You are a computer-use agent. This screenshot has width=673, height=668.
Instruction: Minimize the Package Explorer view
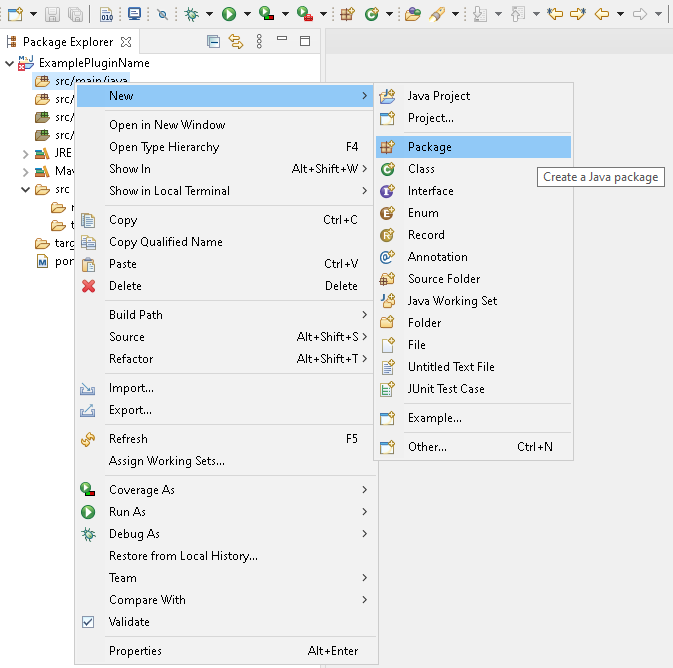[282, 39]
